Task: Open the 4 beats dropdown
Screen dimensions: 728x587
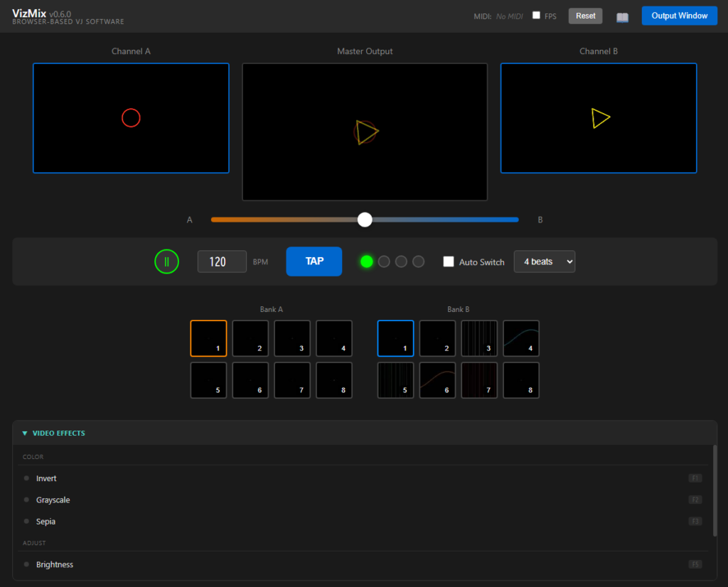Action: click(544, 262)
